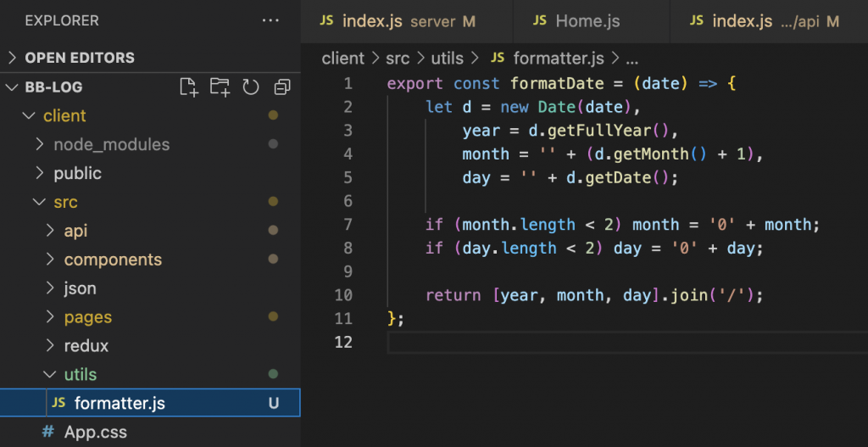Click the JS icon of formatter.js in tree
The image size is (868, 447).
tap(58, 404)
